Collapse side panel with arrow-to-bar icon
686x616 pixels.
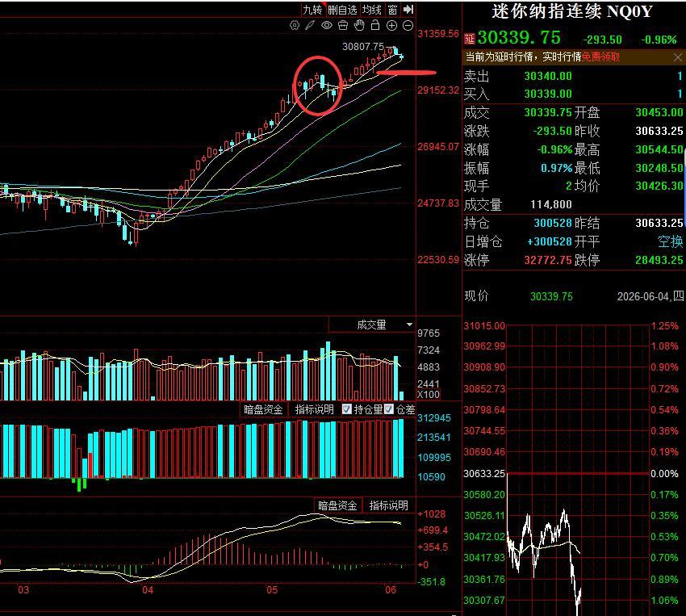(x=408, y=9)
